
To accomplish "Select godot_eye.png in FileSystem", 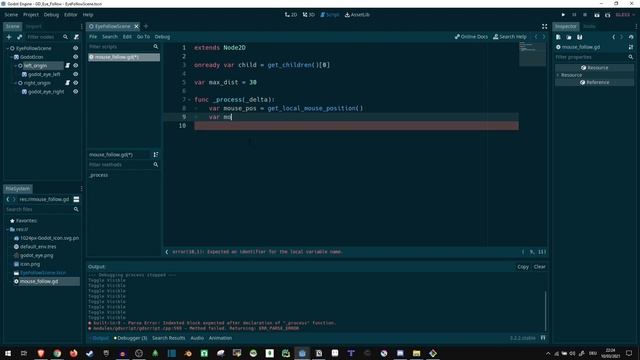I will [x=37, y=256].
